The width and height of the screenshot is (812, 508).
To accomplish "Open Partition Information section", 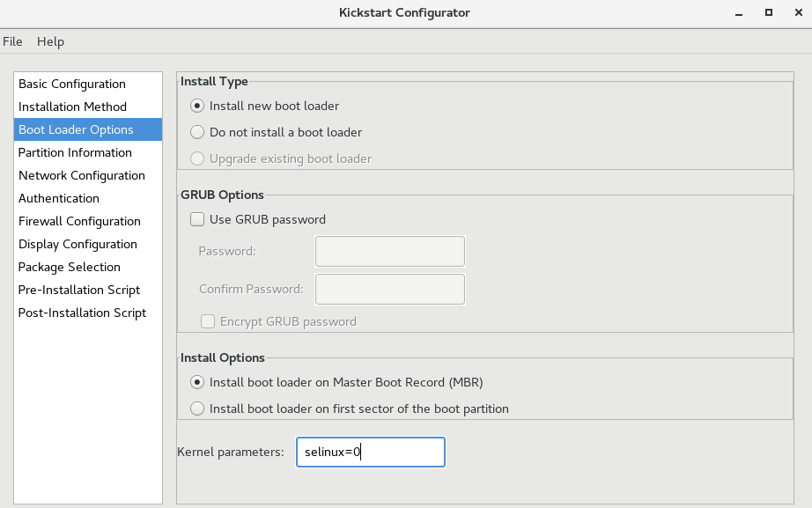I will click(88, 152).
